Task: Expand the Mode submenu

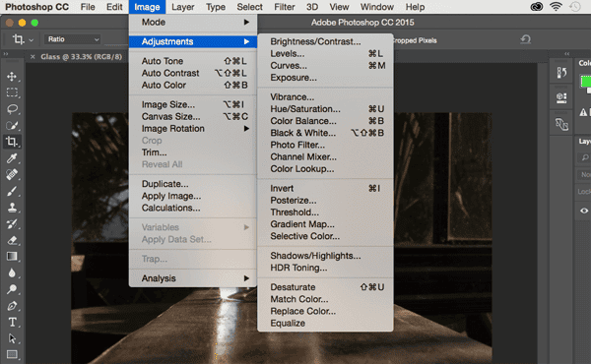Action: (193, 23)
